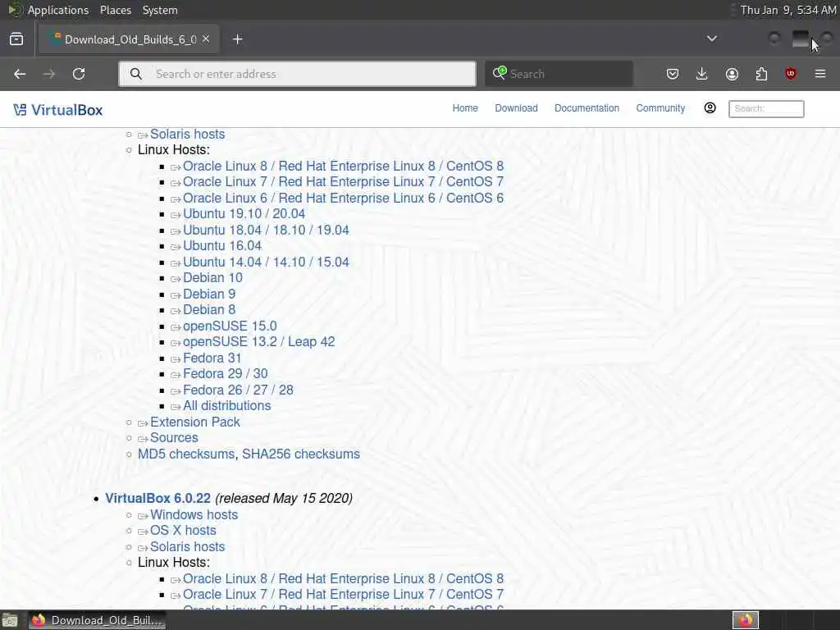Open the Ubuntu 16.04 link

tap(221, 246)
